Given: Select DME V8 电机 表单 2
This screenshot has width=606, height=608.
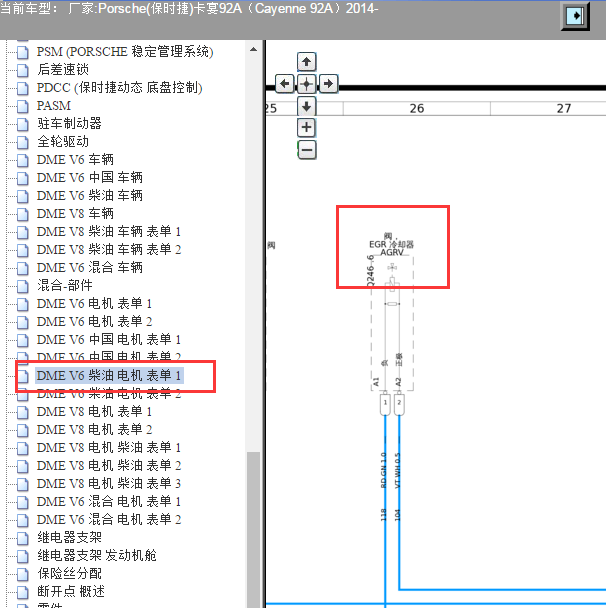Looking at the screenshot, I should click(94, 430).
